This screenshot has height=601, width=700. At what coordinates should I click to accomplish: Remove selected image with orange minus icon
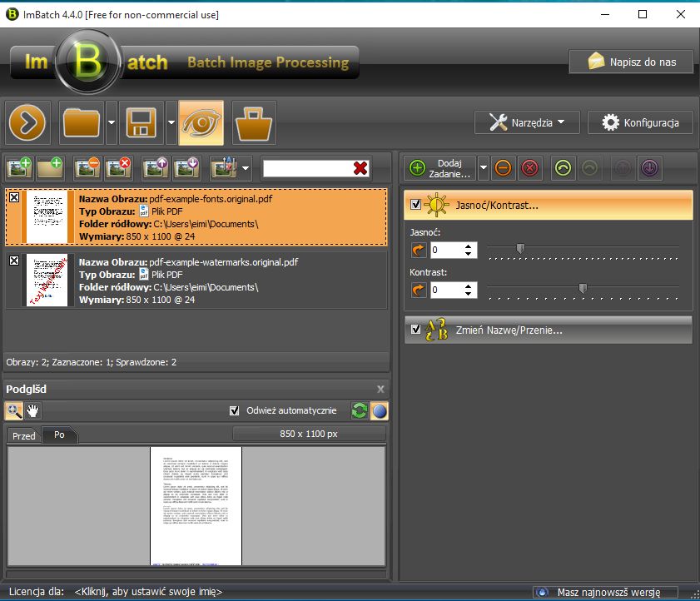click(87, 168)
